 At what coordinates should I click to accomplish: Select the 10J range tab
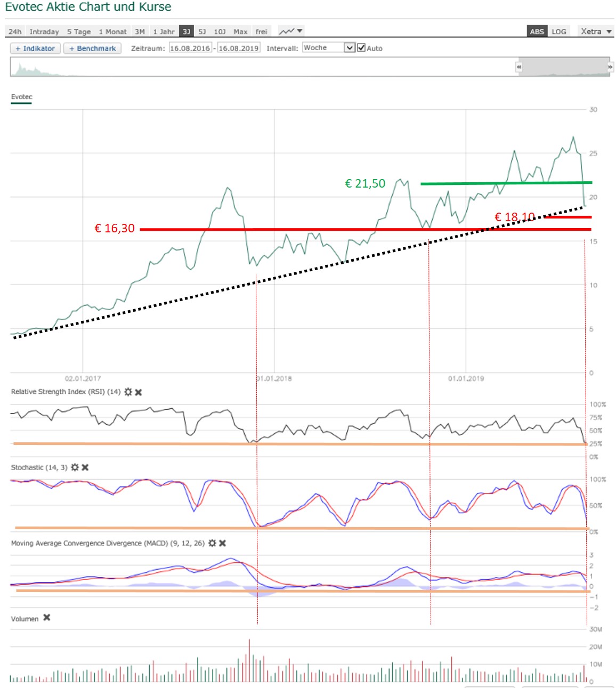coord(220,31)
